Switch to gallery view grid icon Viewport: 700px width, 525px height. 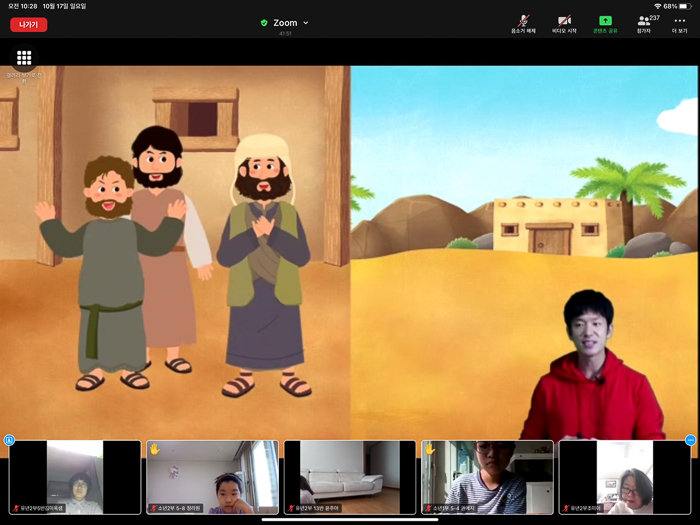pyautogui.click(x=24, y=58)
